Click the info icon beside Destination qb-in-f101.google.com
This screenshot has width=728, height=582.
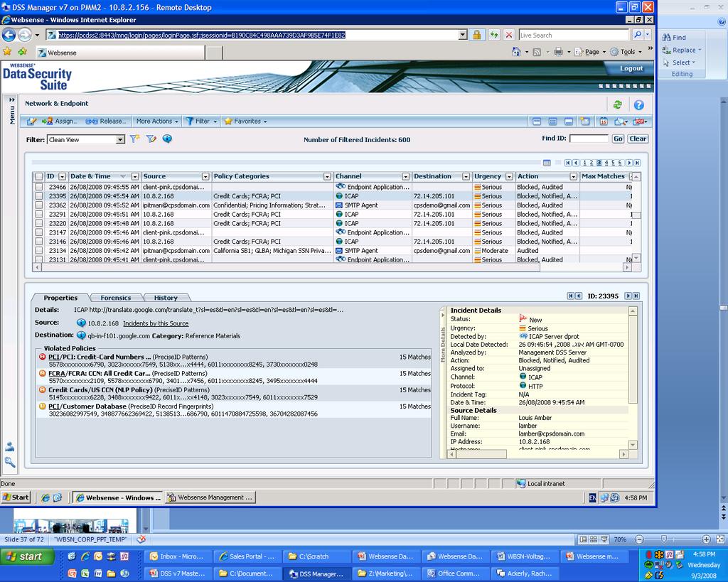[x=81, y=335]
